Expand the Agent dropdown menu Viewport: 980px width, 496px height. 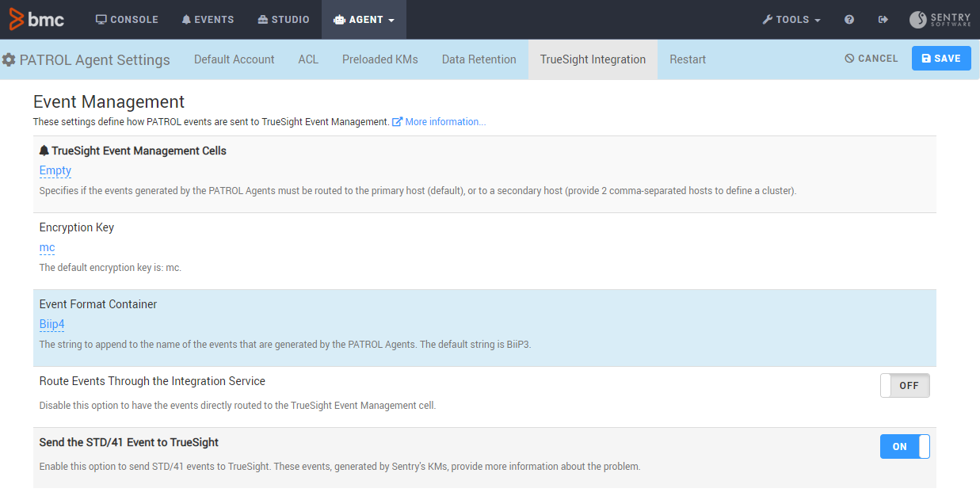[364, 20]
